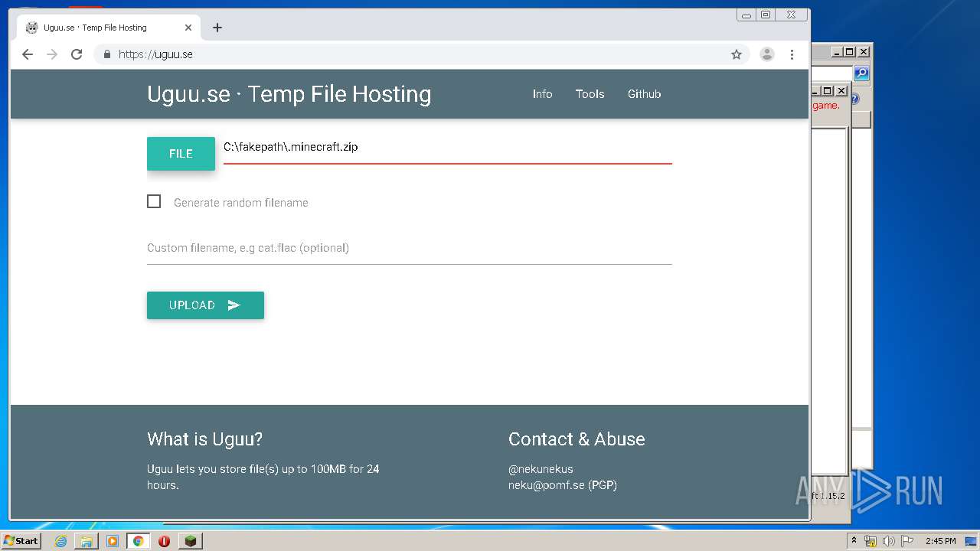Switch to Minecraft launcher taskbar icon

pos(190,541)
